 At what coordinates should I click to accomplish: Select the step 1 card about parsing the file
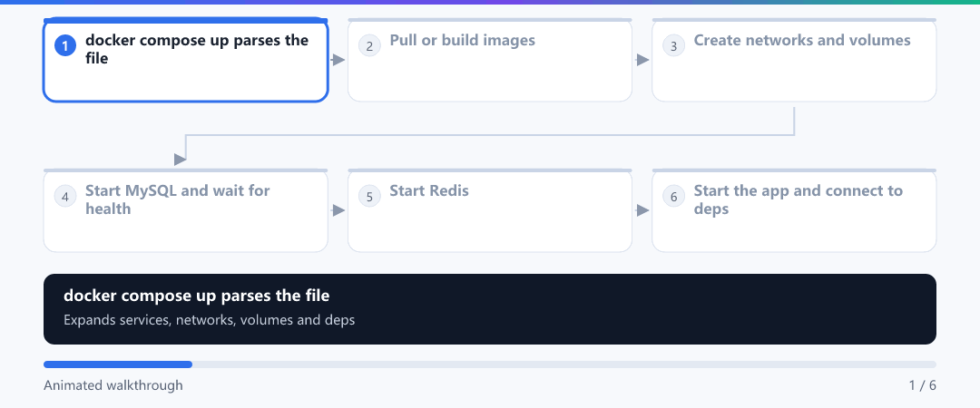186,60
